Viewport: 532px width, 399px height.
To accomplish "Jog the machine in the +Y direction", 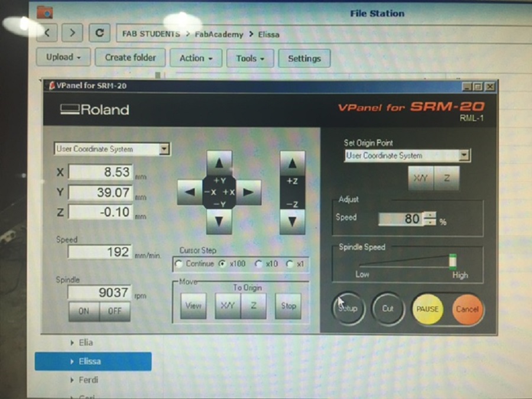I will (x=219, y=163).
